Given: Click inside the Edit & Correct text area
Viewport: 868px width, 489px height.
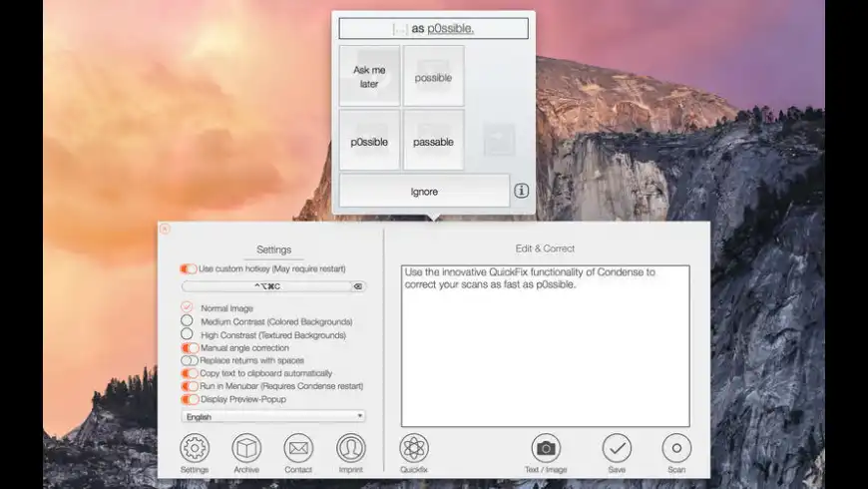Looking at the screenshot, I should click(546, 346).
